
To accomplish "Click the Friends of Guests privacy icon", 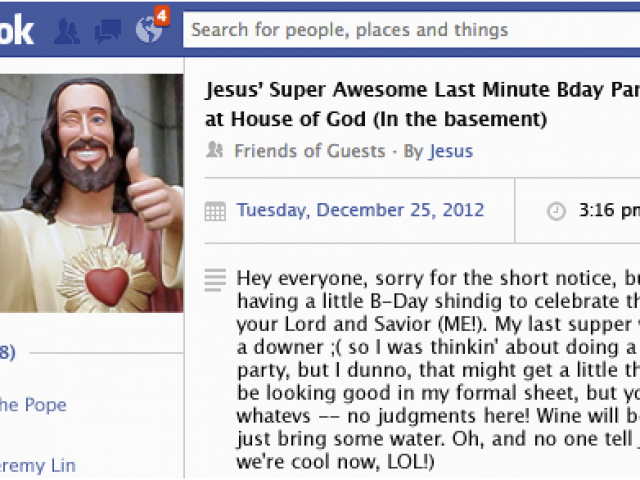I will click(x=215, y=150).
